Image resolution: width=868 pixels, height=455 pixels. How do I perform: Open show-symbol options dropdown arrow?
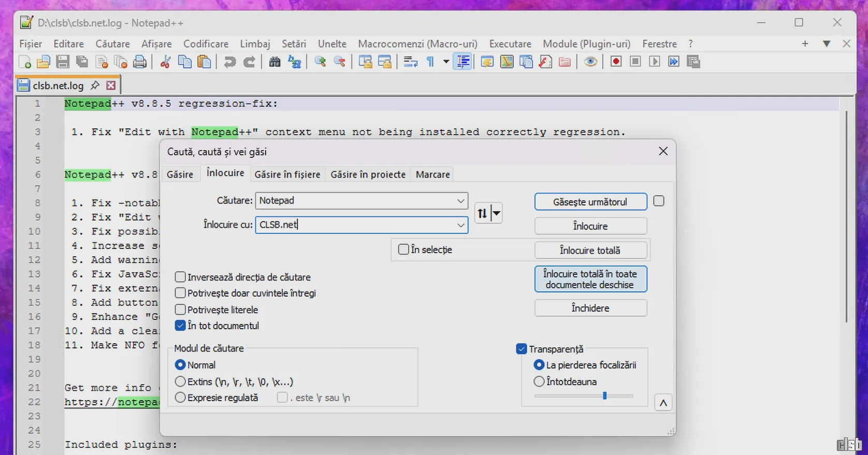446,62
